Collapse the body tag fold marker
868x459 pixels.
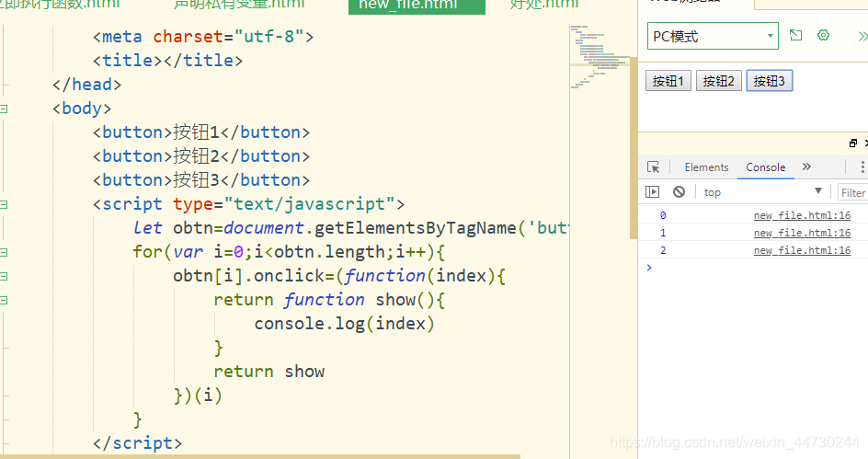click(4, 109)
